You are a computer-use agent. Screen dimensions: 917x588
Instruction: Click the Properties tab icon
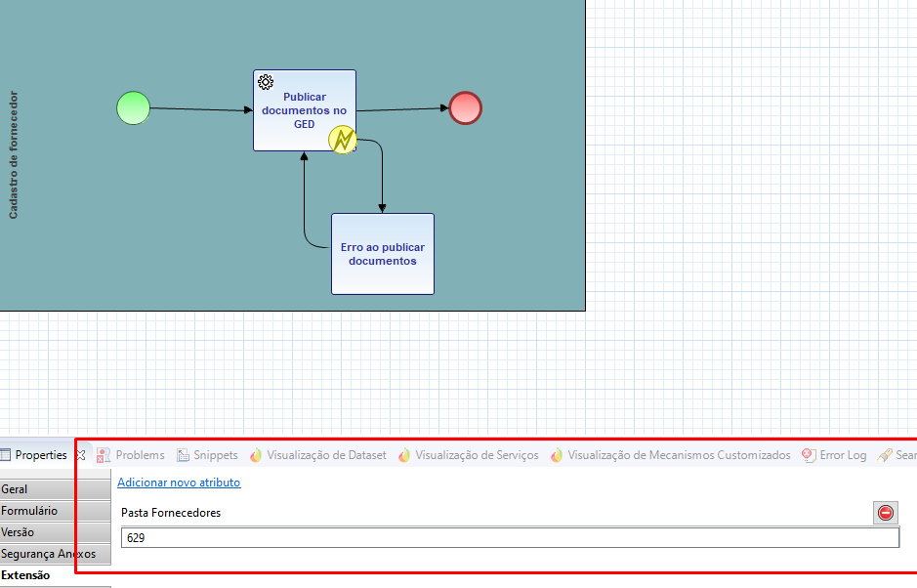click(x=6, y=455)
